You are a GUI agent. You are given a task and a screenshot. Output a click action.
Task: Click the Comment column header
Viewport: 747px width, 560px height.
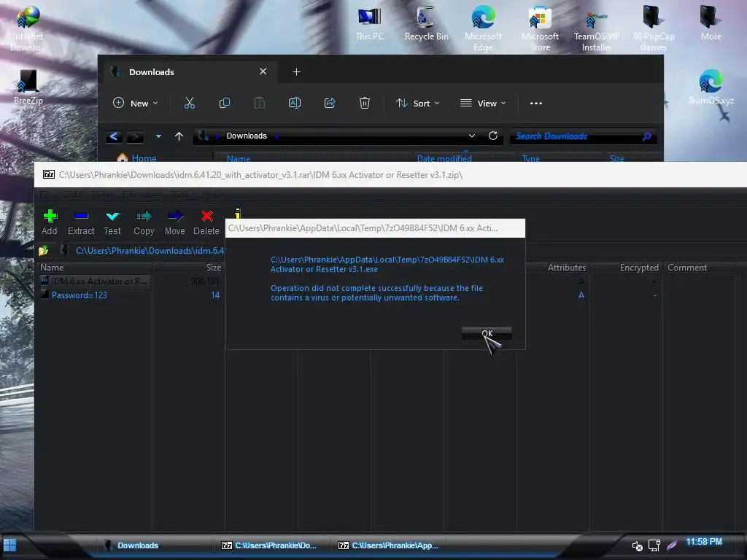(x=700, y=268)
